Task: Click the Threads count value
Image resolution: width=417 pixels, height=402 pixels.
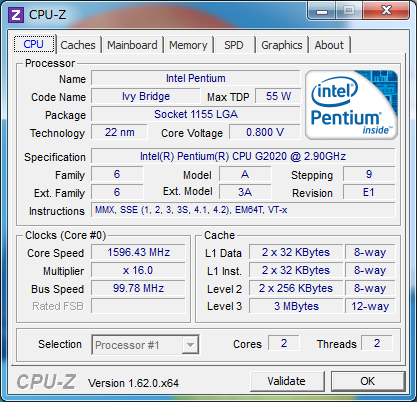Action: point(377,343)
